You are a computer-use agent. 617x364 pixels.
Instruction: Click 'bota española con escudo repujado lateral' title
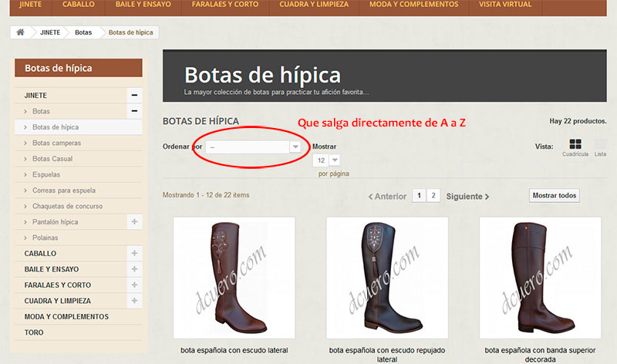387,355
